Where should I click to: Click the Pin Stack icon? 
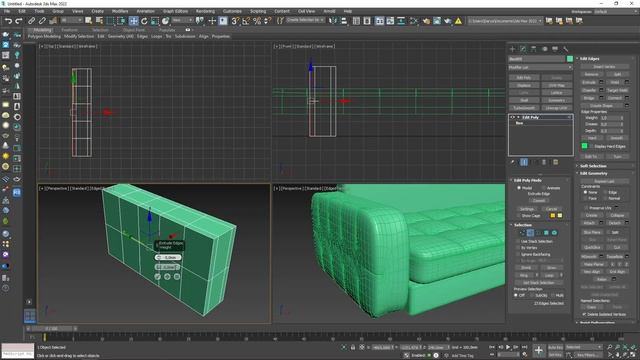(513, 162)
